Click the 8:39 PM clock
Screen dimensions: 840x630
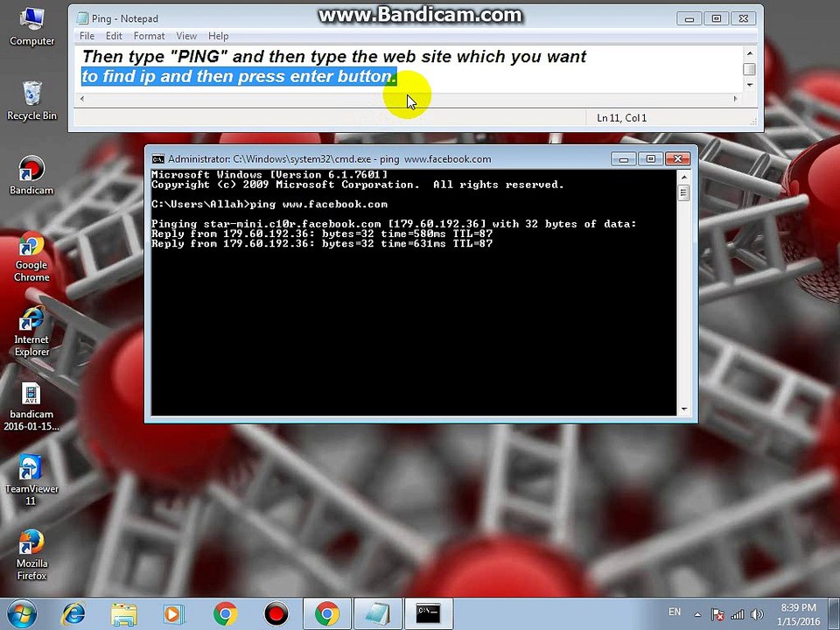point(798,607)
